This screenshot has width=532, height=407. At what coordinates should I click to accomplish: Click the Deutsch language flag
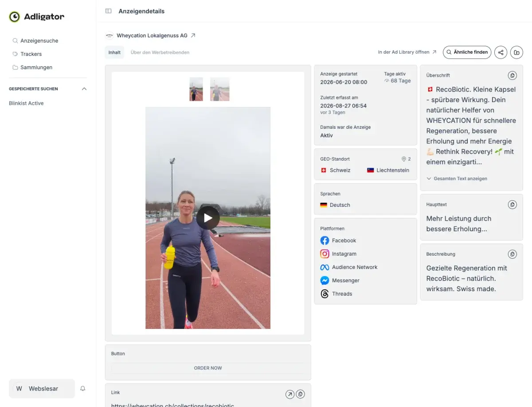click(x=324, y=205)
